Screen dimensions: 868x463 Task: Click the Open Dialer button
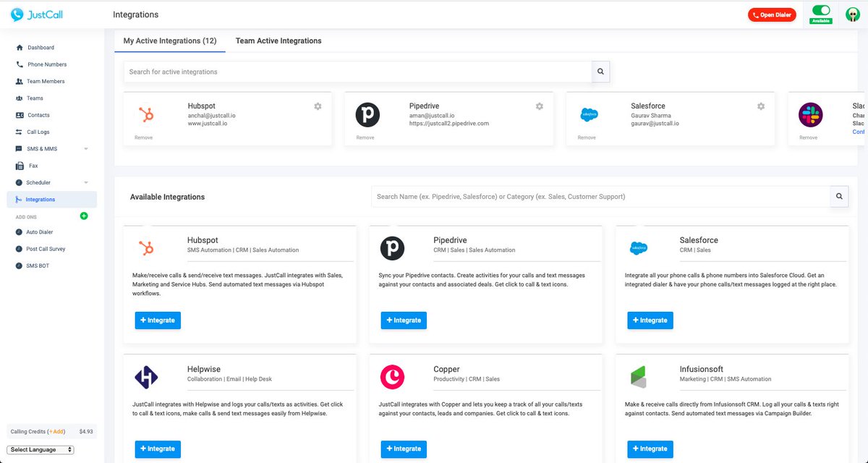pyautogui.click(x=772, y=14)
